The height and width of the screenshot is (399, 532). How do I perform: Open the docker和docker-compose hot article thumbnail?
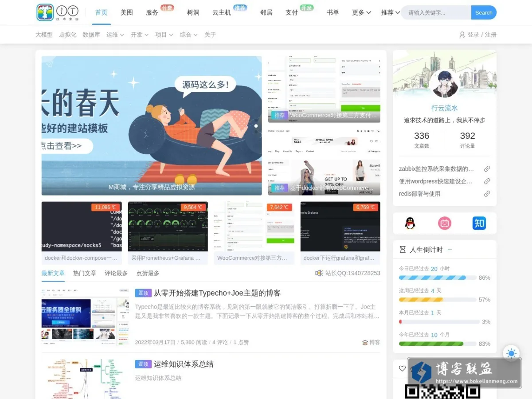click(x=82, y=227)
